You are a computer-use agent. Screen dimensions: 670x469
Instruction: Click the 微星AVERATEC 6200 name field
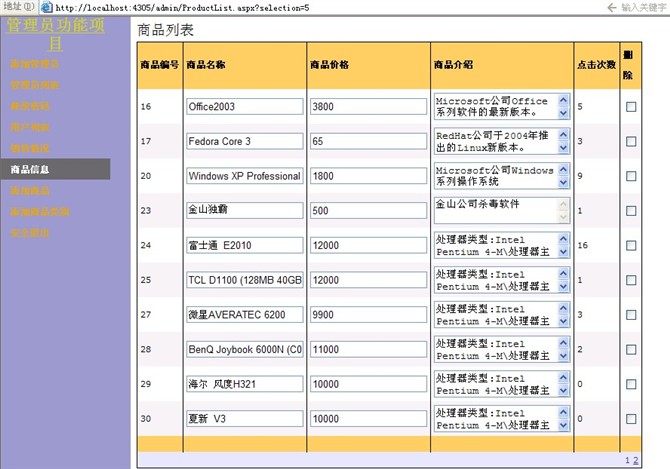[x=245, y=315]
